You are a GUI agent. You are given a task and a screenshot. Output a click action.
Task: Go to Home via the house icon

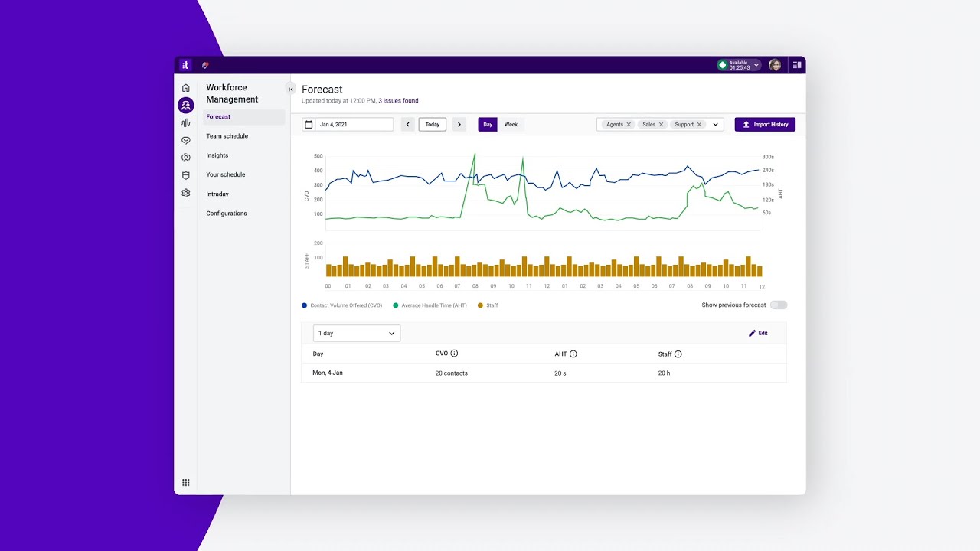click(185, 88)
